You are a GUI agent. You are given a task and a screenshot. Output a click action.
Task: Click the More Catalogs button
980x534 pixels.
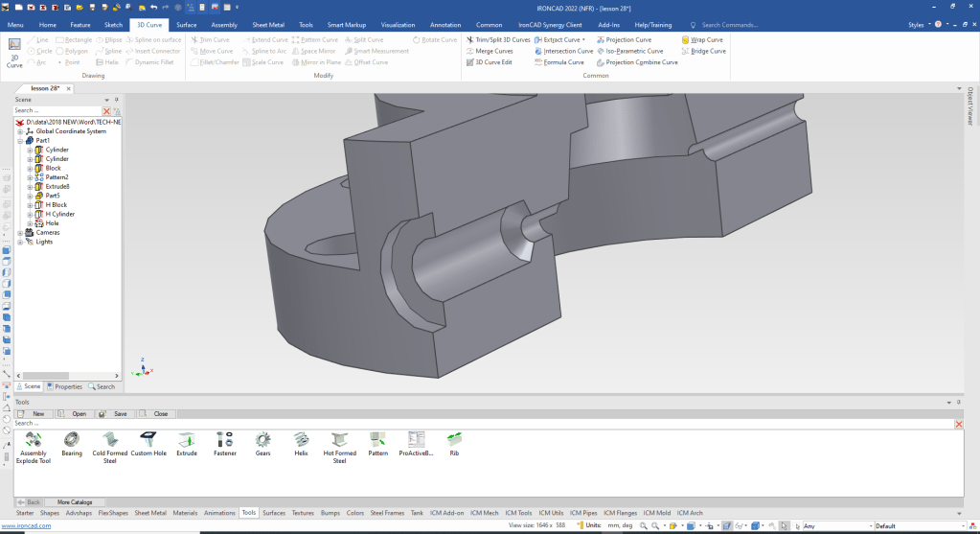click(75, 501)
